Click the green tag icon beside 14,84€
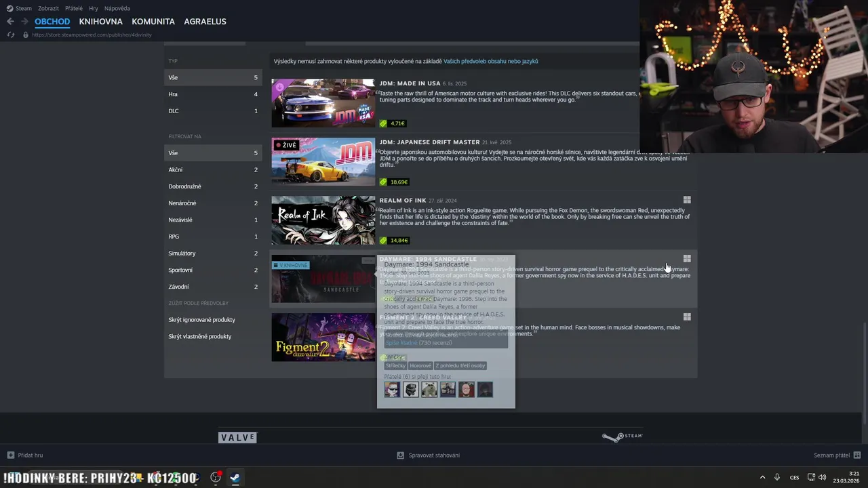The image size is (868, 488). [x=383, y=240]
